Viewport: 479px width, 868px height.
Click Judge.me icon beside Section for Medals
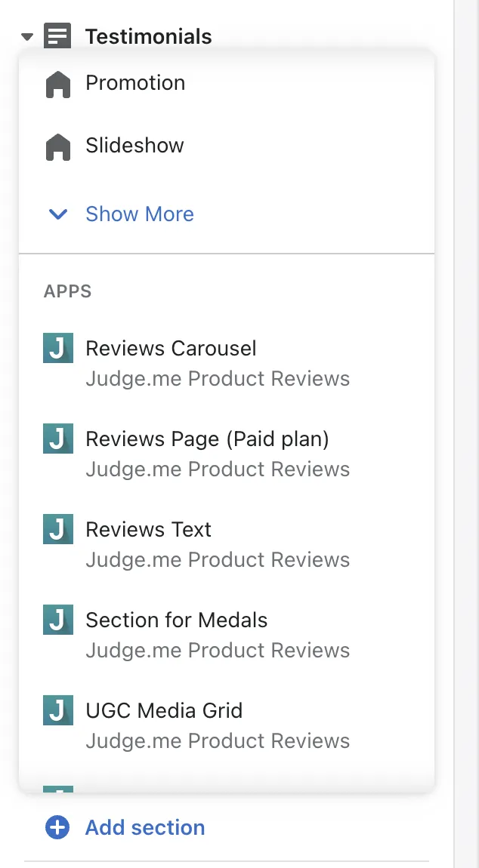(58, 620)
